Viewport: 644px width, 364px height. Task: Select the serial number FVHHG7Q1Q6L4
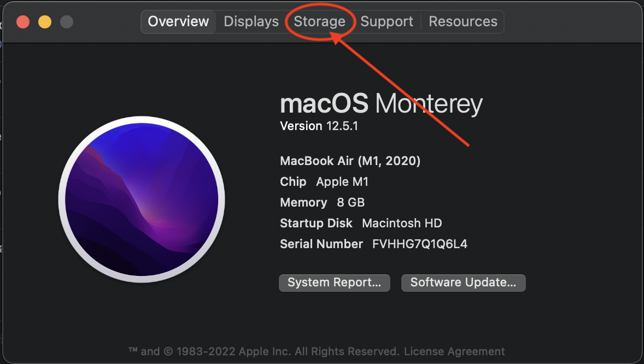[420, 244]
